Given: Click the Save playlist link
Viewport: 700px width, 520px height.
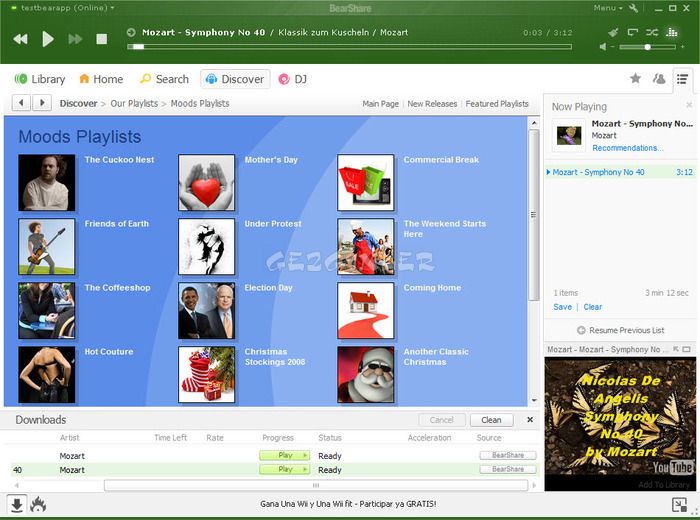Looking at the screenshot, I should pos(562,307).
